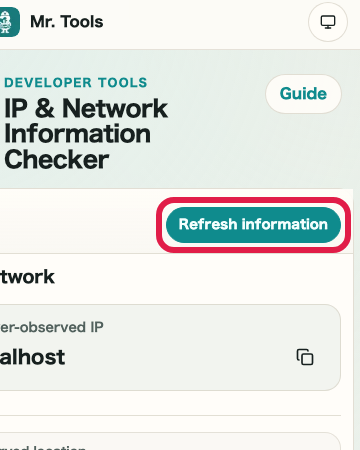The height and width of the screenshot is (450, 360).
Task: Click the Mr. Tools robot logo
Action: point(9,22)
